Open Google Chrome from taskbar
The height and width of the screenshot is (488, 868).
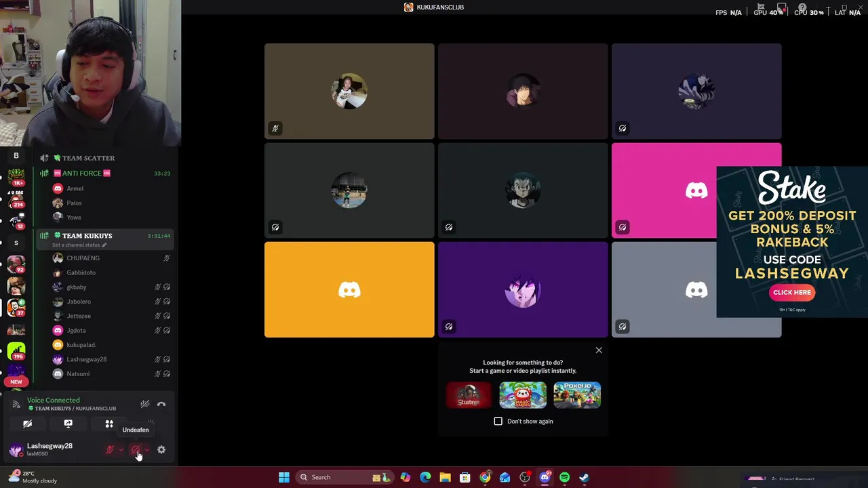(x=485, y=477)
